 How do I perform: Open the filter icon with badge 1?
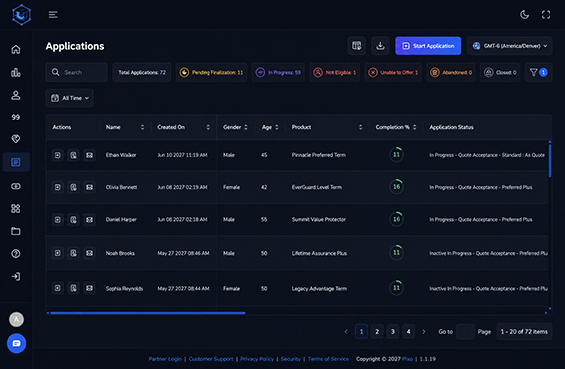pyautogui.click(x=538, y=72)
